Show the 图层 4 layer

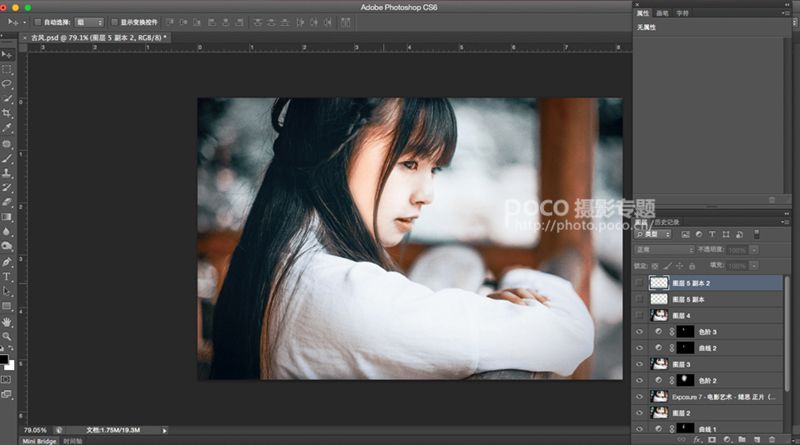(639, 315)
